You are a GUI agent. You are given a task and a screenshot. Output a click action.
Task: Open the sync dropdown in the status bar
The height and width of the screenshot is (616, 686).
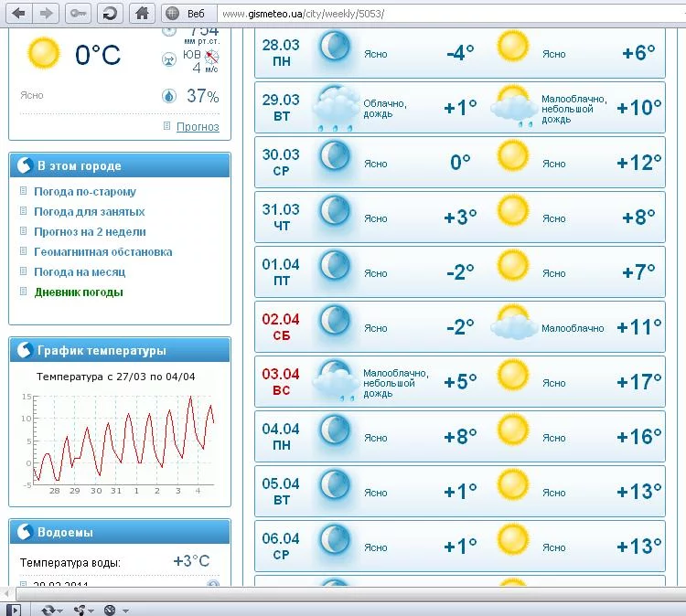tap(52, 610)
